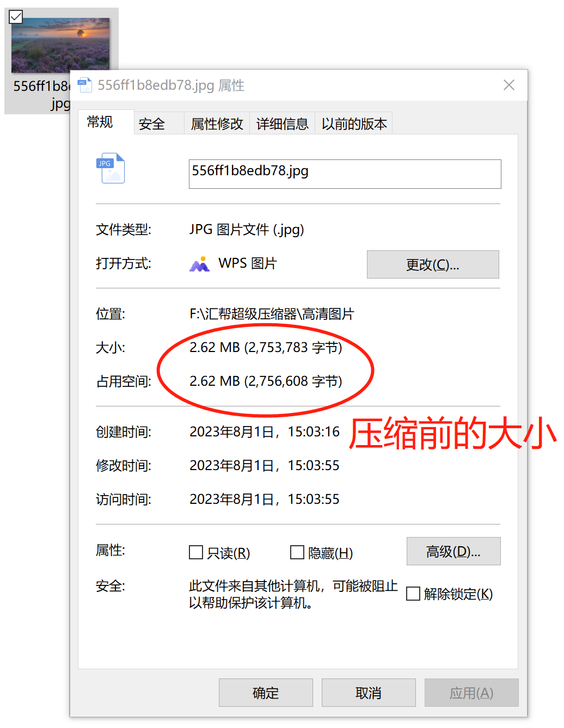Image resolution: width=564 pixels, height=728 pixels.
Task: Check the 解除锁定(K) checkbox
Action: point(413,594)
